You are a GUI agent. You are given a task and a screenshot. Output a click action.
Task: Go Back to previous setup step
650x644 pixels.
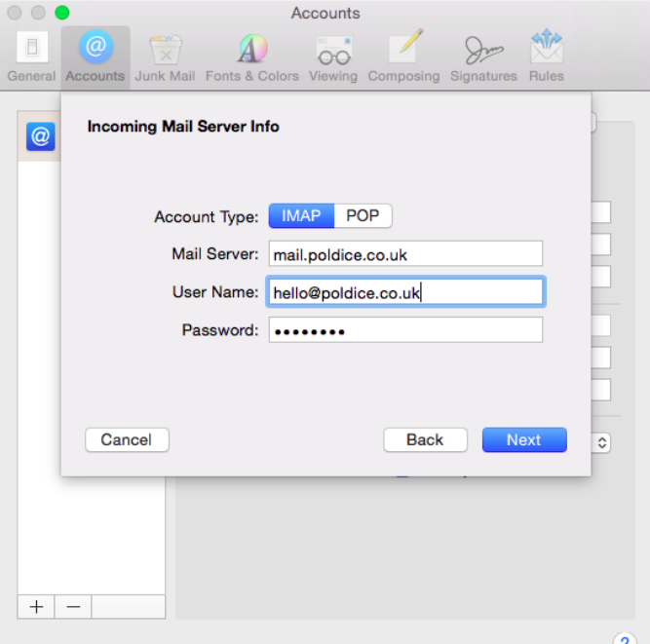click(425, 439)
